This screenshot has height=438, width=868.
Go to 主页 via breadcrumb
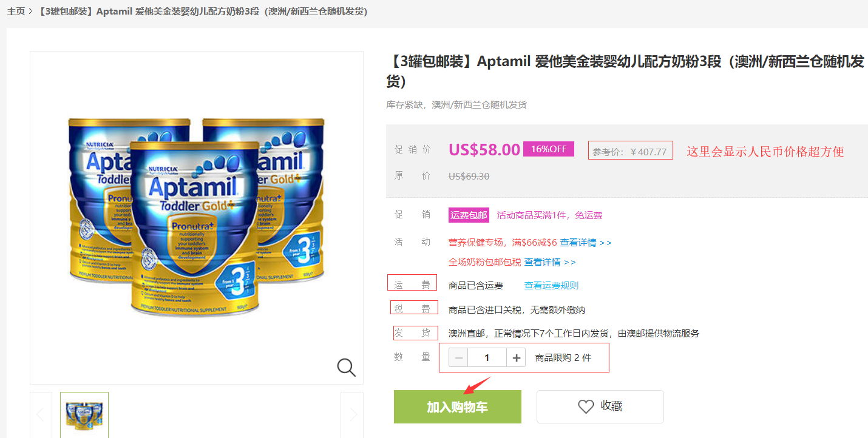click(x=16, y=12)
